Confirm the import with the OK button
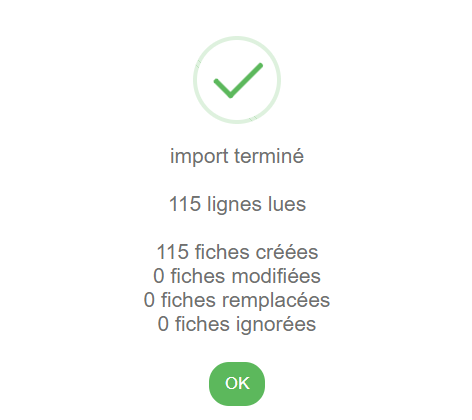Screen dimensions: 472x420 [237, 384]
